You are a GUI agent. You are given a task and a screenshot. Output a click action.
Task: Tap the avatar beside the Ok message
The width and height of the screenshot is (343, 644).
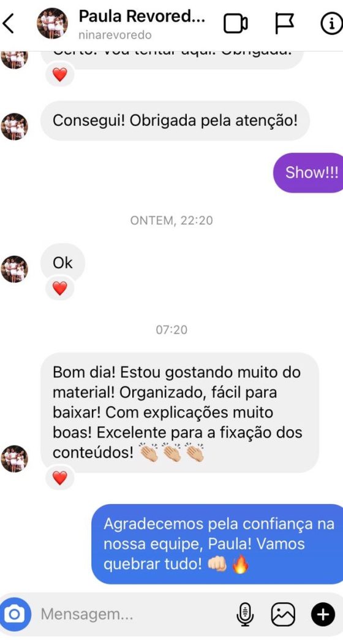point(14,269)
